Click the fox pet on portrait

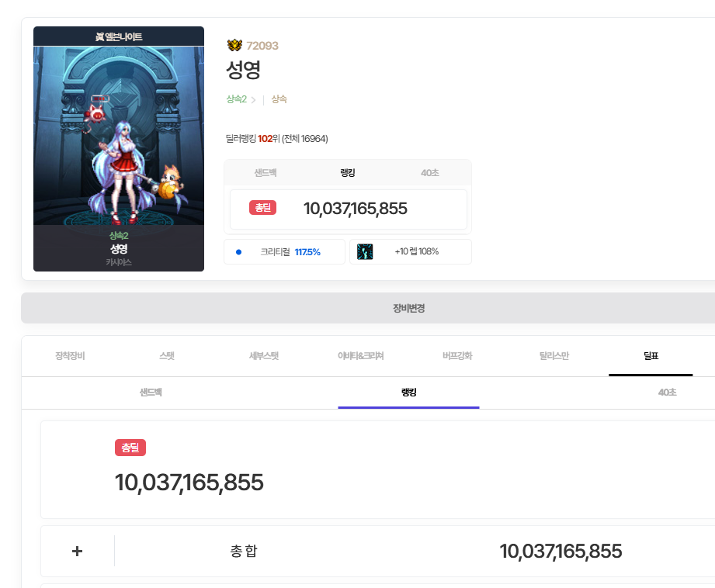[171, 182]
